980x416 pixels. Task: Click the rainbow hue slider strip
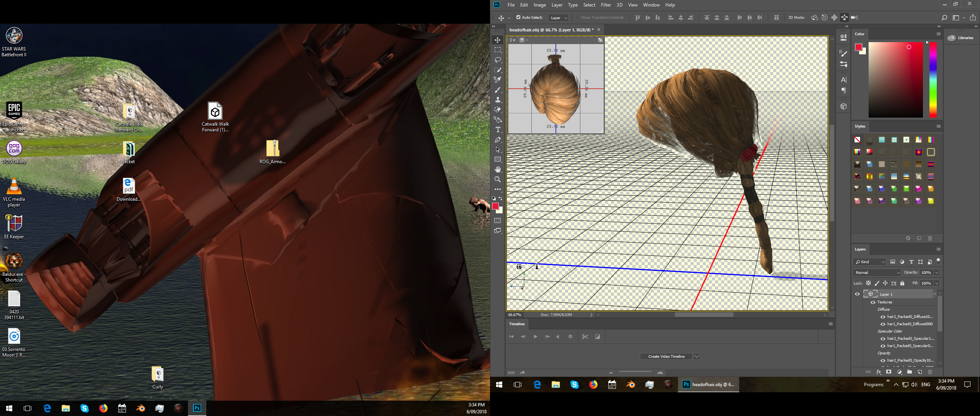[933, 80]
